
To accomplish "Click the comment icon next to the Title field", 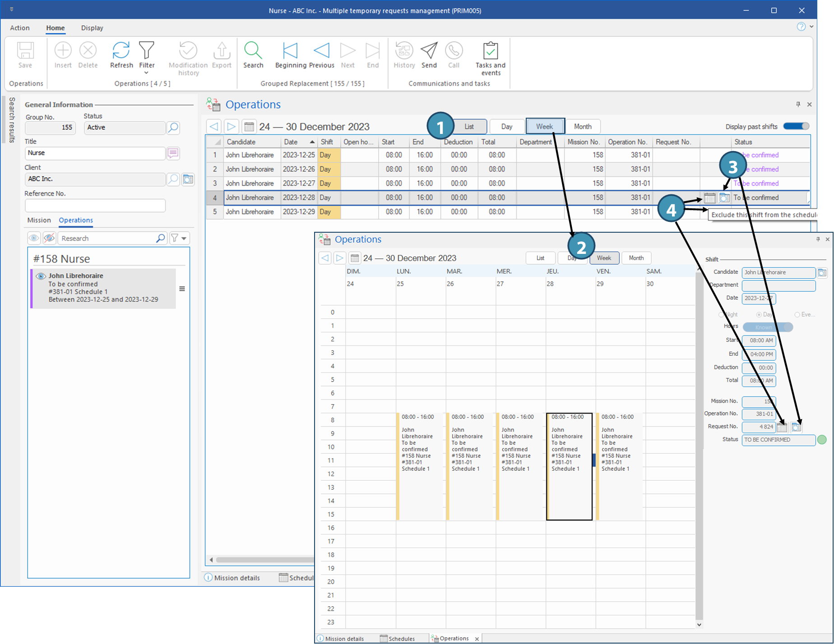I will click(x=173, y=153).
